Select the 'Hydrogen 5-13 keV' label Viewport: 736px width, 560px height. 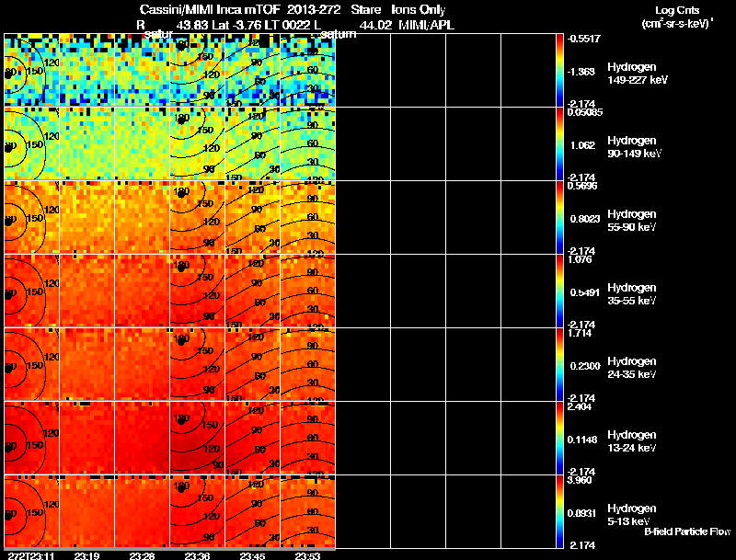(632, 515)
